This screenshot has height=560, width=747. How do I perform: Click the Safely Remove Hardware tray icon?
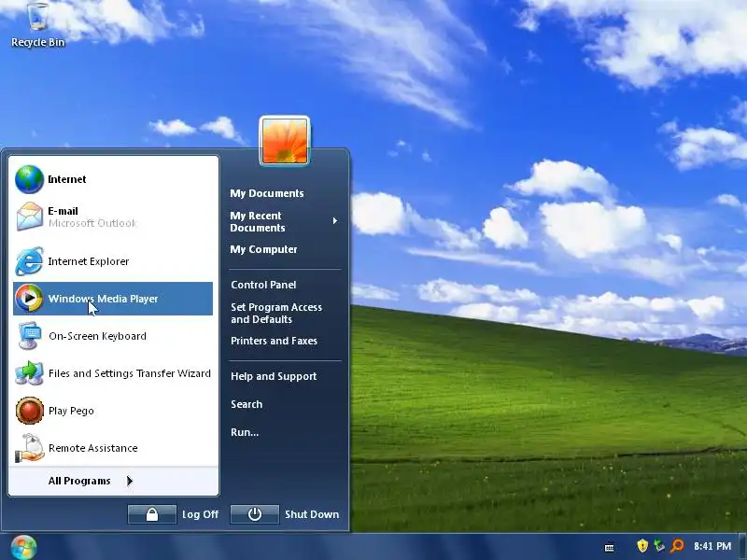coord(659,546)
